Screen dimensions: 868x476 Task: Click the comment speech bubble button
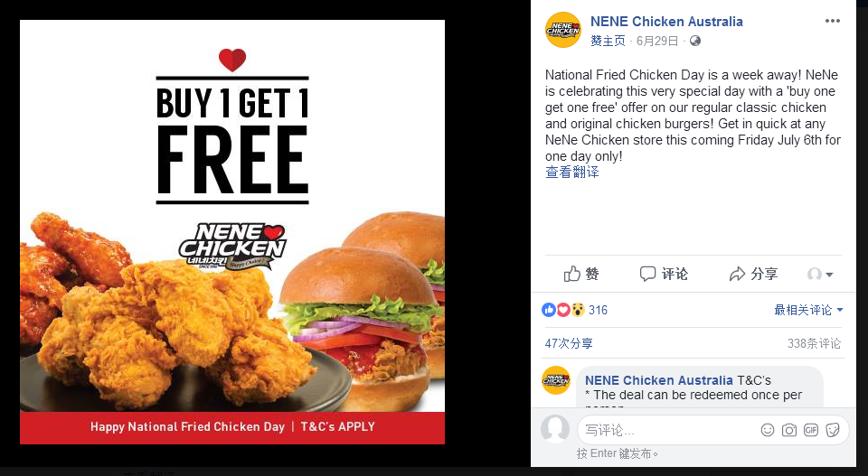664,274
